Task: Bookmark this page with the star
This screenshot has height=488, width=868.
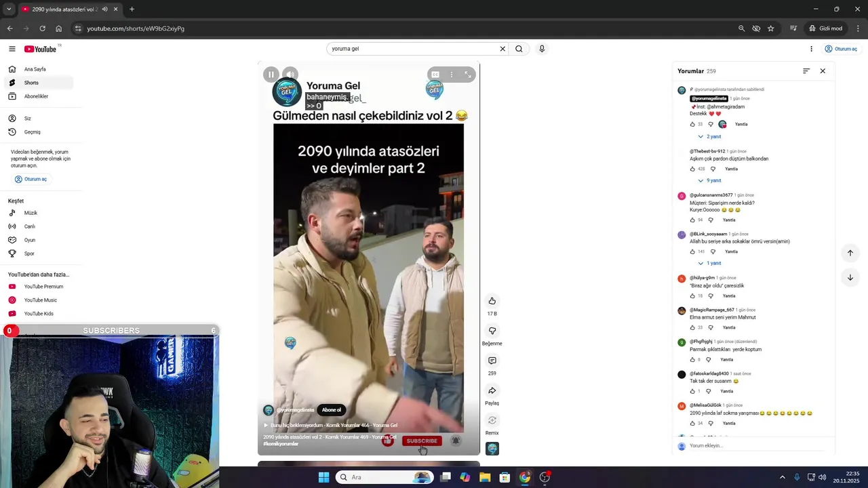Action: click(x=771, y=28)
